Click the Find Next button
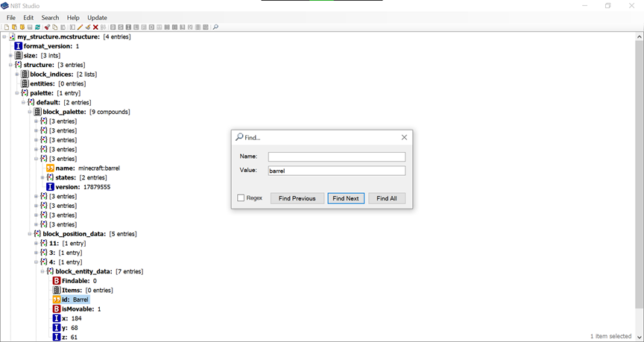Image resolution: width=644 pixels, height=342 pixels. tap(346, 198)
